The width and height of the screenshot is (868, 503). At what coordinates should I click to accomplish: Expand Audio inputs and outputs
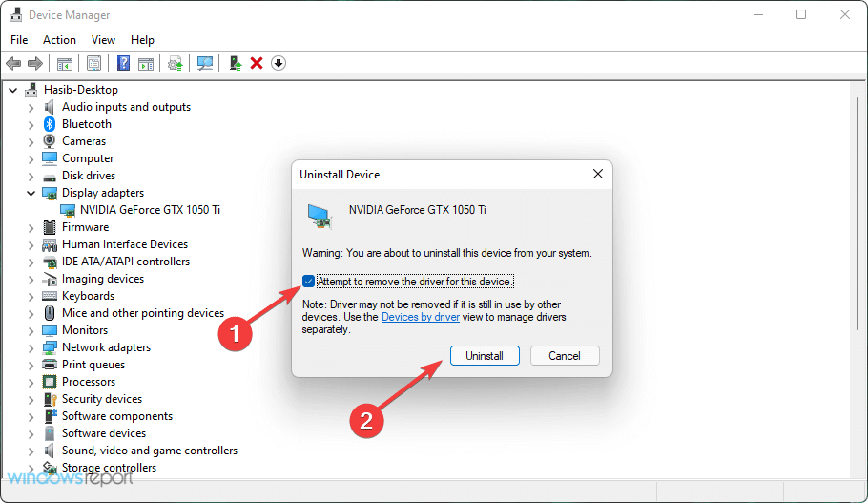[x=31, y=108]
